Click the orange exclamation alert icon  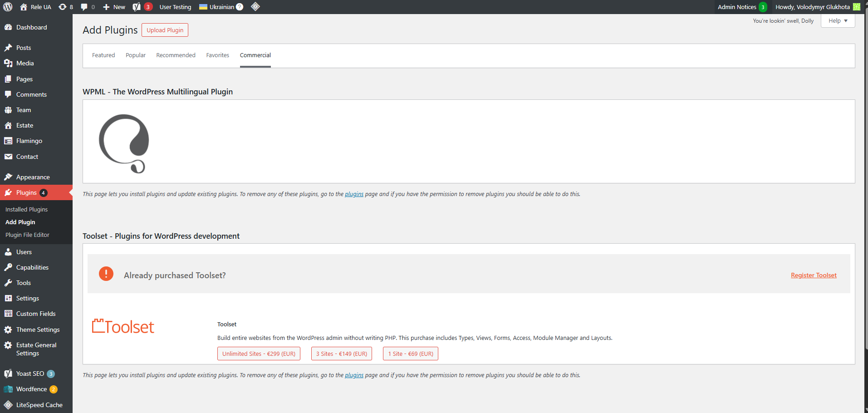click(x=106, y=273)
